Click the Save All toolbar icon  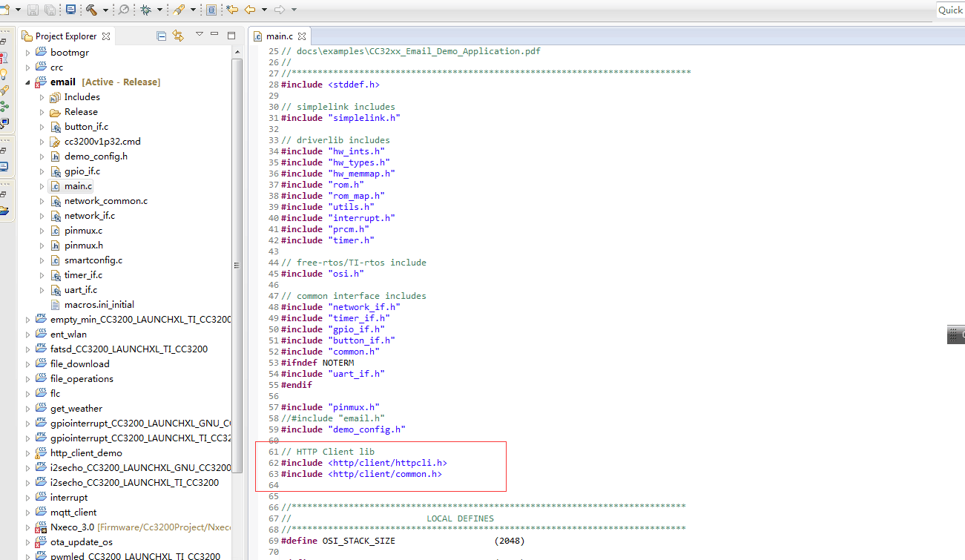(x=50, y=10)
